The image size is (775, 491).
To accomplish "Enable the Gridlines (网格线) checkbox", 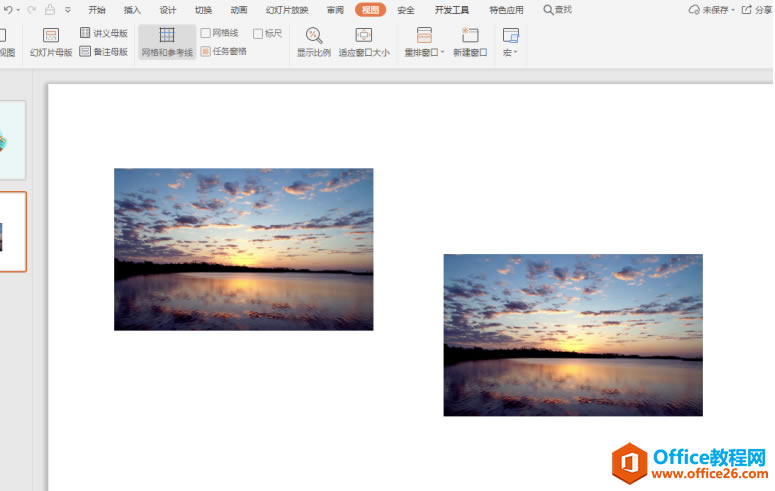I will point(206,33).
